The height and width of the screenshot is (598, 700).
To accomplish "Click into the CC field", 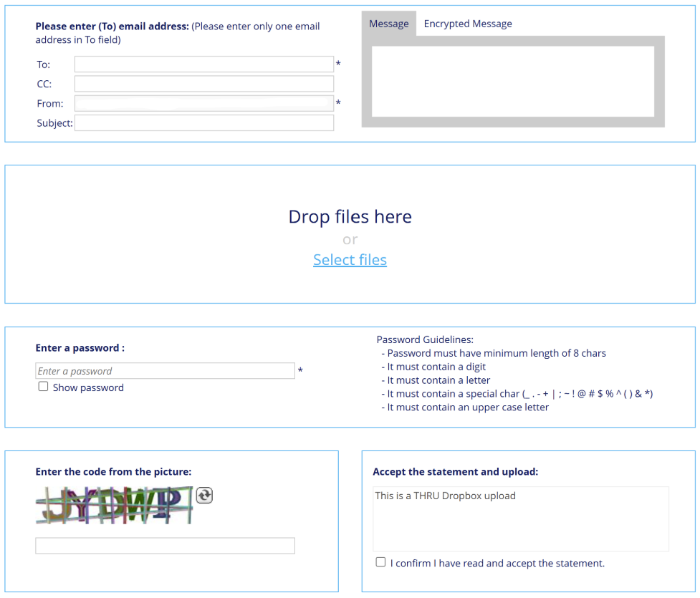I will [x=204, y=84].
